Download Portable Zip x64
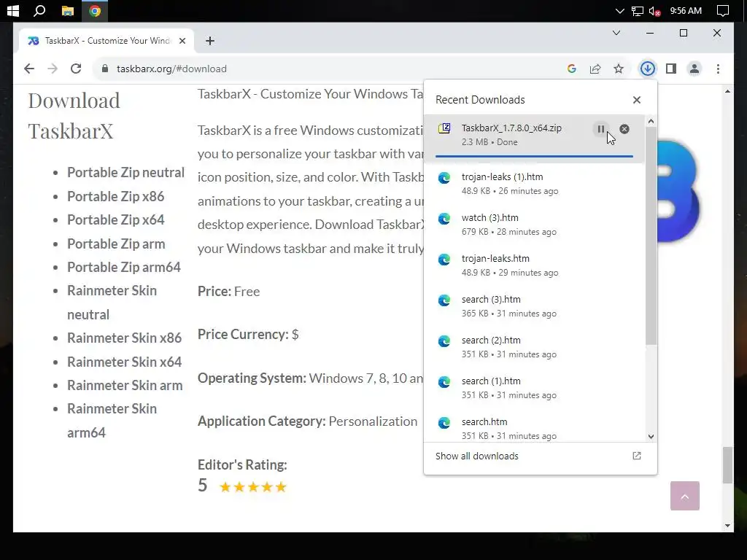The image size is (747, 560). pos(116,219)
